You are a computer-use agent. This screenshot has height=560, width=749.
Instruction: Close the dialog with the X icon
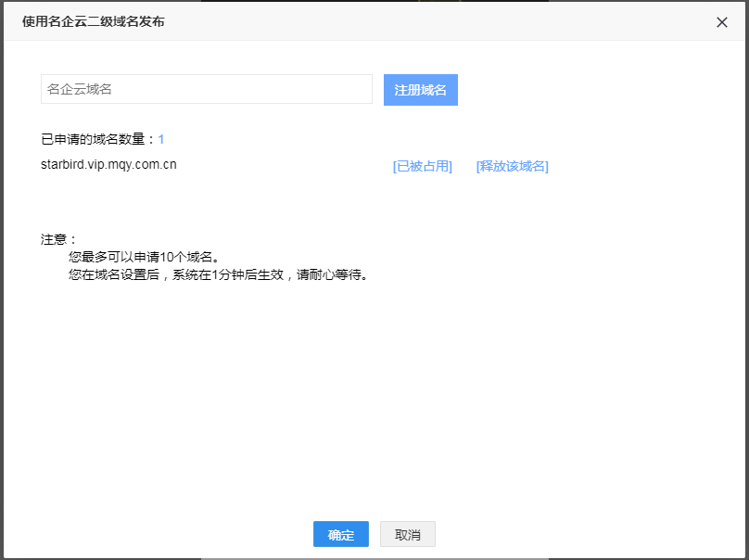pyautogui.click(x=722, y=22)
